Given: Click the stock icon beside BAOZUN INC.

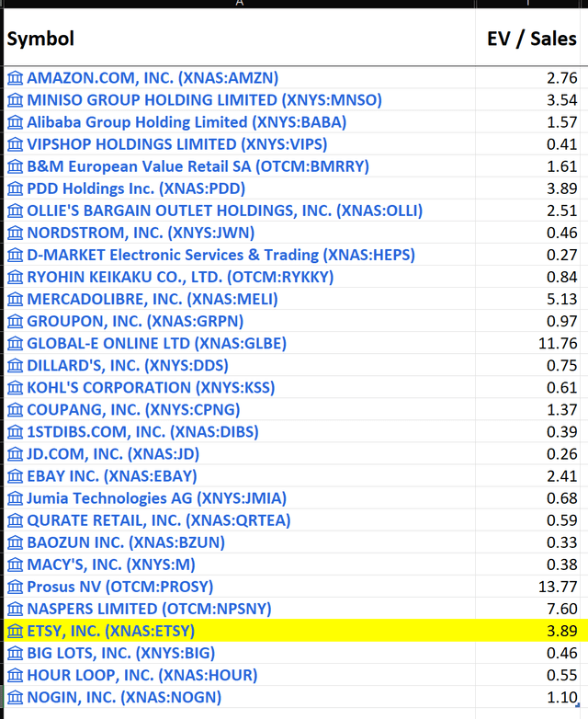Looking at the screenshot, I should 15,542.
